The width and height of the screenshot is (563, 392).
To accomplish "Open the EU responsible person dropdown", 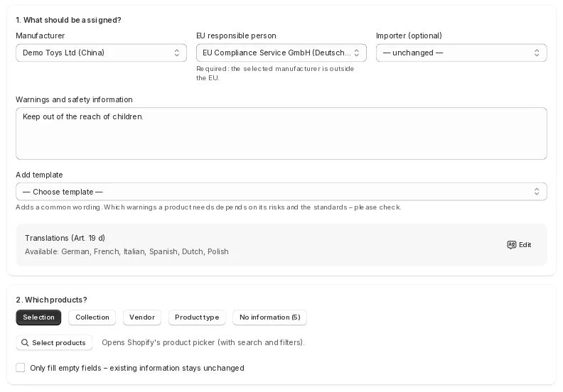I will click(281, 53).
